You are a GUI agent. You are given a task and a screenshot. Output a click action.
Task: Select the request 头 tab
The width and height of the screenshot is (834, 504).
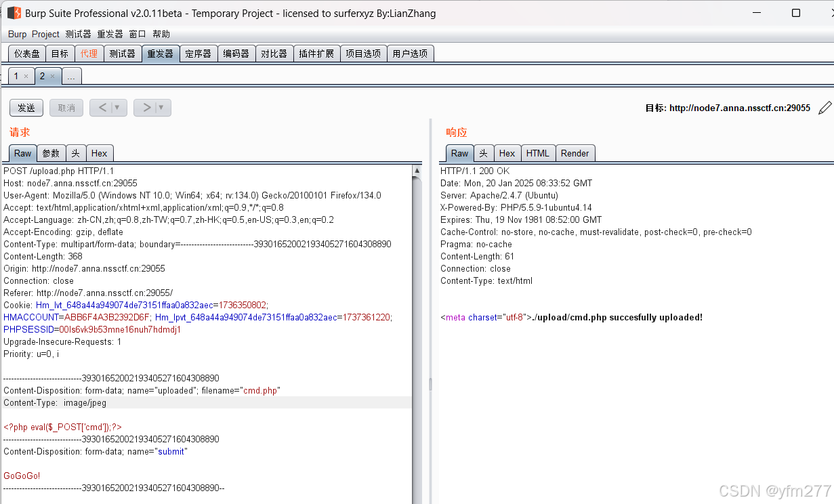[x=76, y=153]
